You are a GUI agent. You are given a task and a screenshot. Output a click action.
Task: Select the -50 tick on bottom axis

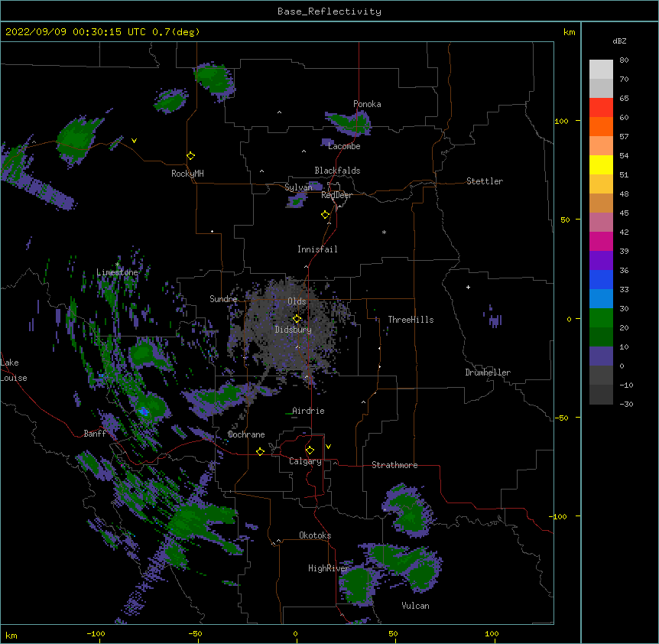(195, 633)
